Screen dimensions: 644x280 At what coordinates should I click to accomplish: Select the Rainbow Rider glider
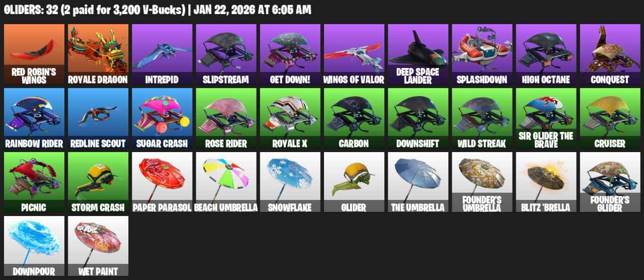[34, 118]
